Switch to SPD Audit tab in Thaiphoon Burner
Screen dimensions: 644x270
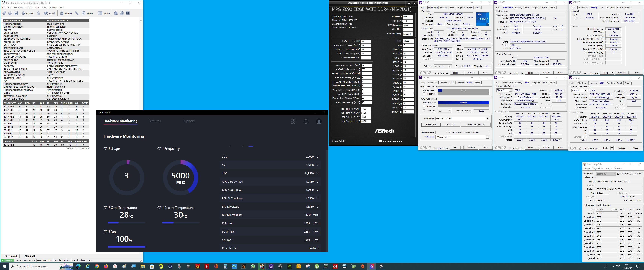[x=30, y=256]
